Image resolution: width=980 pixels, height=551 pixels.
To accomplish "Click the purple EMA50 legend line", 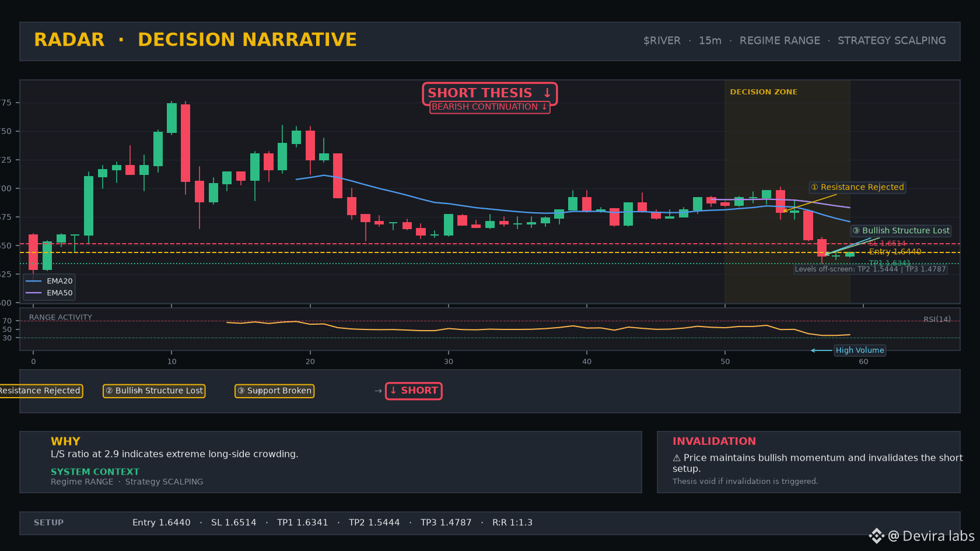I will click(x=34, y=293).
